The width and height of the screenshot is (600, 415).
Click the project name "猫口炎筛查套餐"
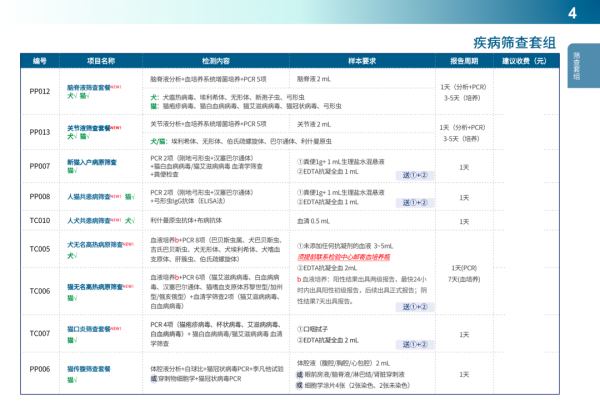point(89,329)
